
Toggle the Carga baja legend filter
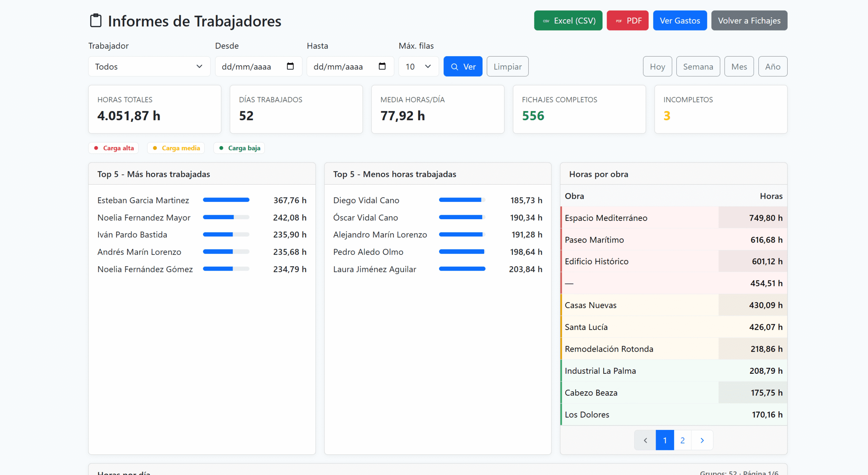[239, 148]
